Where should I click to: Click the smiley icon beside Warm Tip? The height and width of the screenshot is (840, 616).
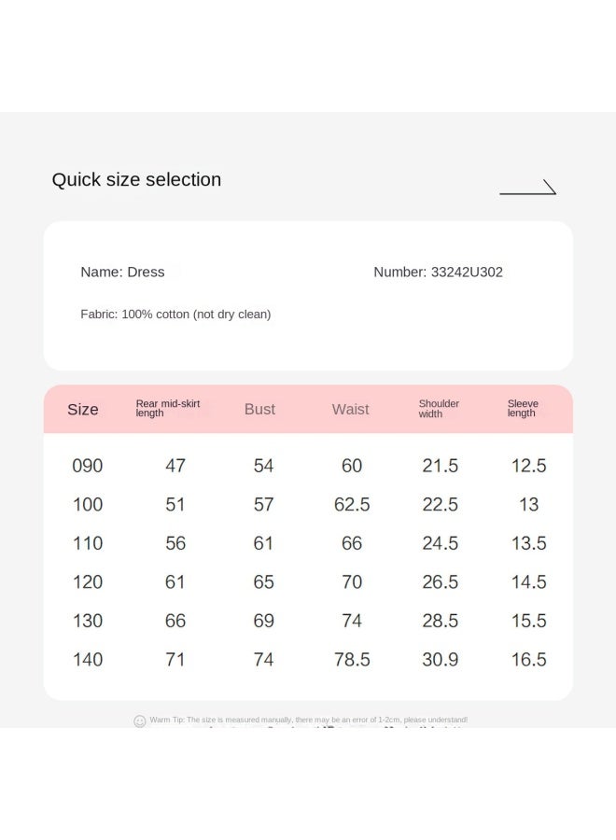tap(140, 721)
